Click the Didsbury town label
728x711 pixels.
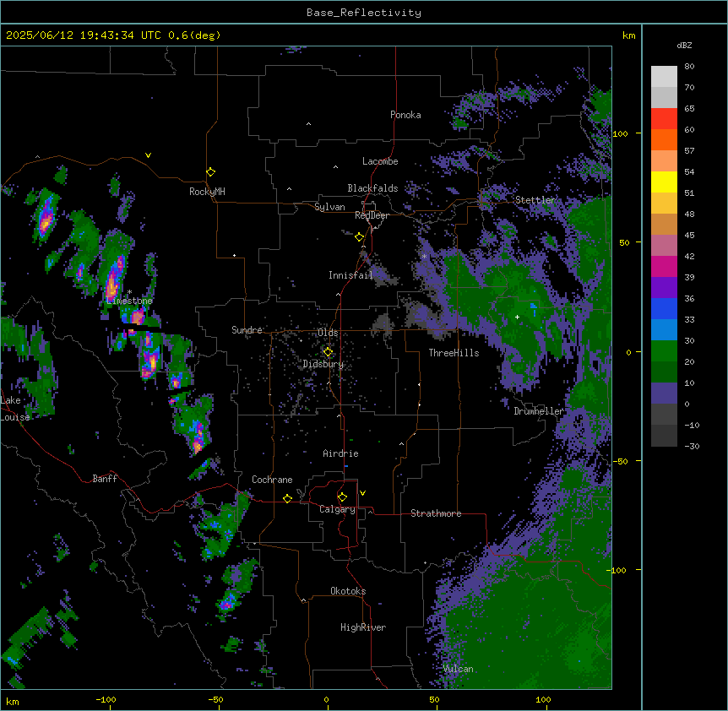click(x=323, y=364)
